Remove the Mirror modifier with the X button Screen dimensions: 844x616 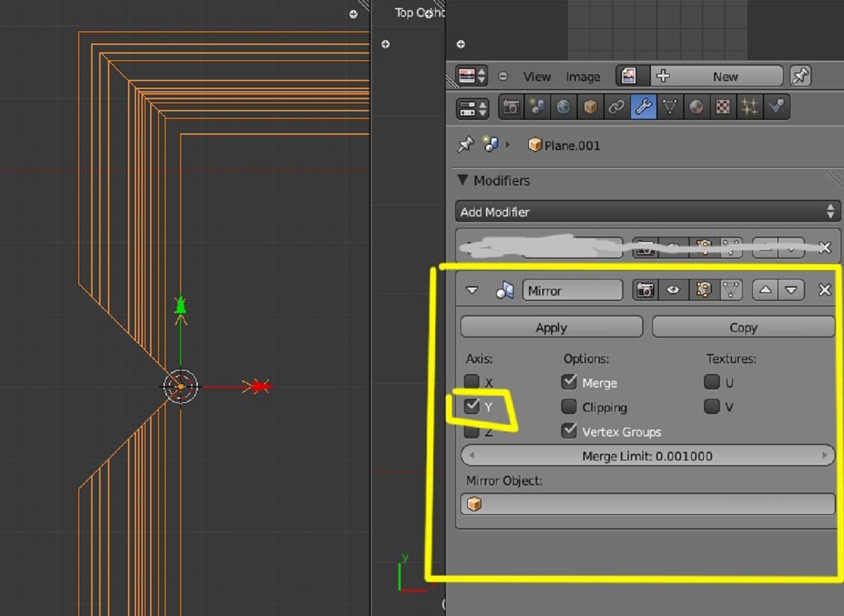click(x=825, y=290)
